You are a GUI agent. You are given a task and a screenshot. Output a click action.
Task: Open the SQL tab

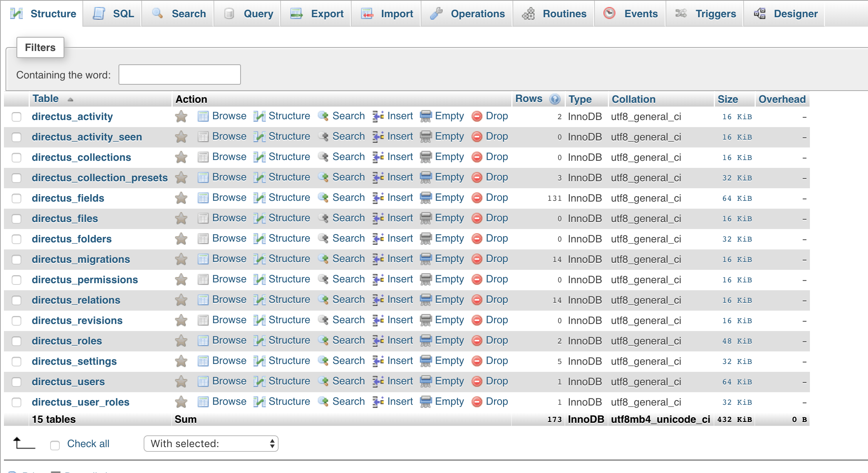coord(112,14)
